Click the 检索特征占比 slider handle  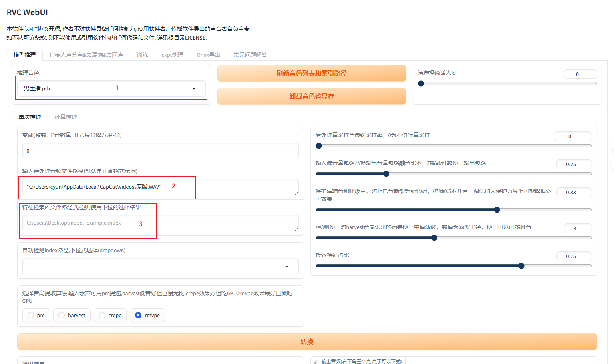tap(521, 265)
